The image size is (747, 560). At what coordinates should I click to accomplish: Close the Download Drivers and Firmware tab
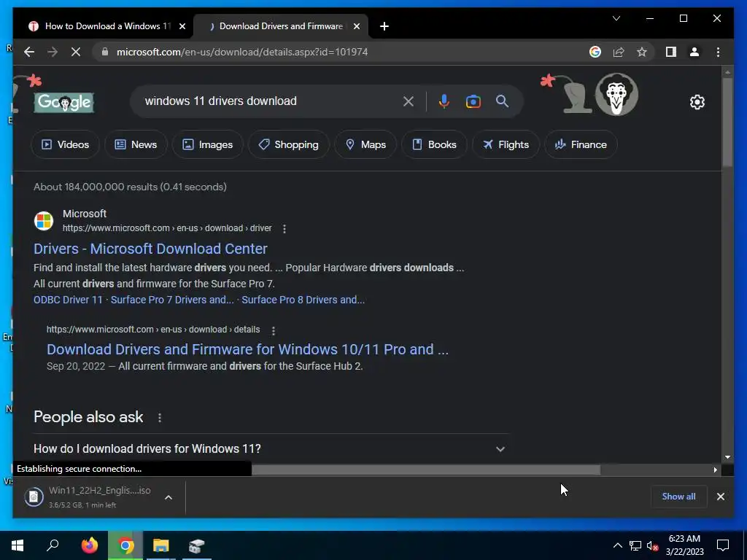click(x=356, y=26)
